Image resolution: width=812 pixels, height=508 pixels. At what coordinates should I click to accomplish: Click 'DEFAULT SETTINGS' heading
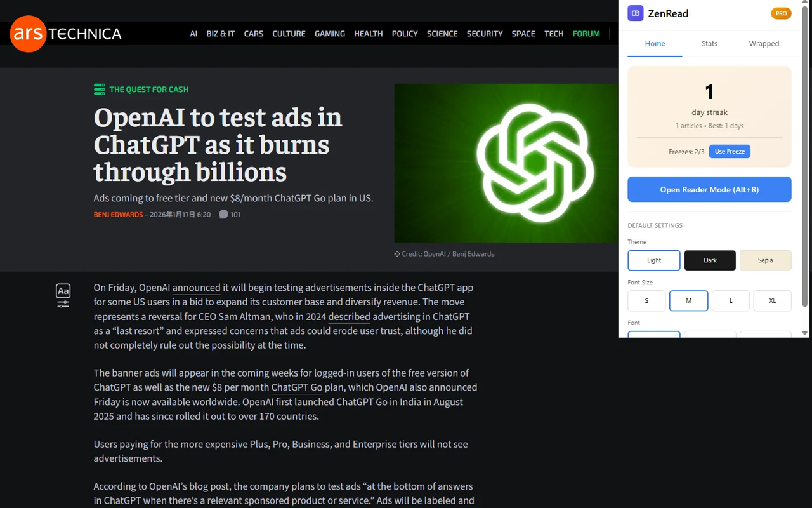[655, 225]
